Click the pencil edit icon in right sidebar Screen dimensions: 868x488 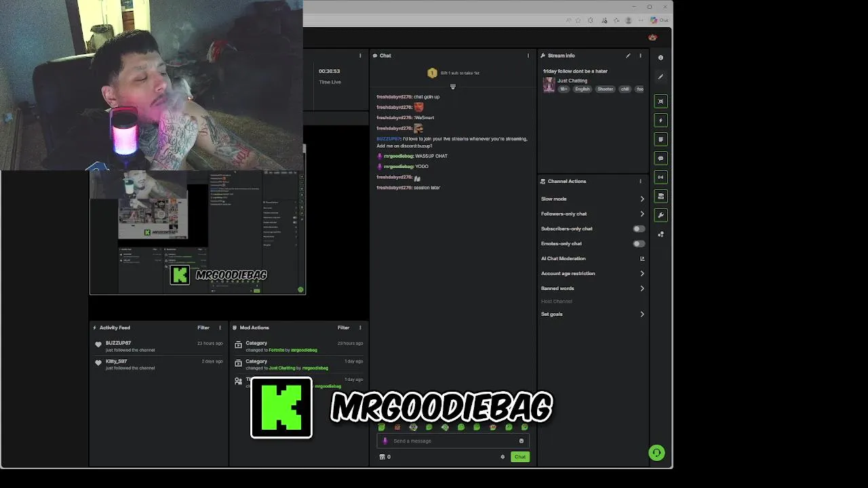click(x=660, y=77)
